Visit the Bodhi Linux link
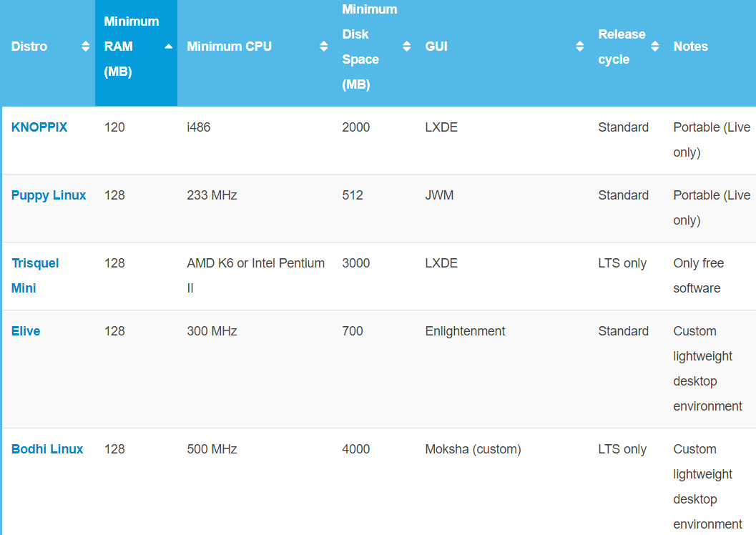The height and width of the screenshot is (535, 756). tap(46, 449)
